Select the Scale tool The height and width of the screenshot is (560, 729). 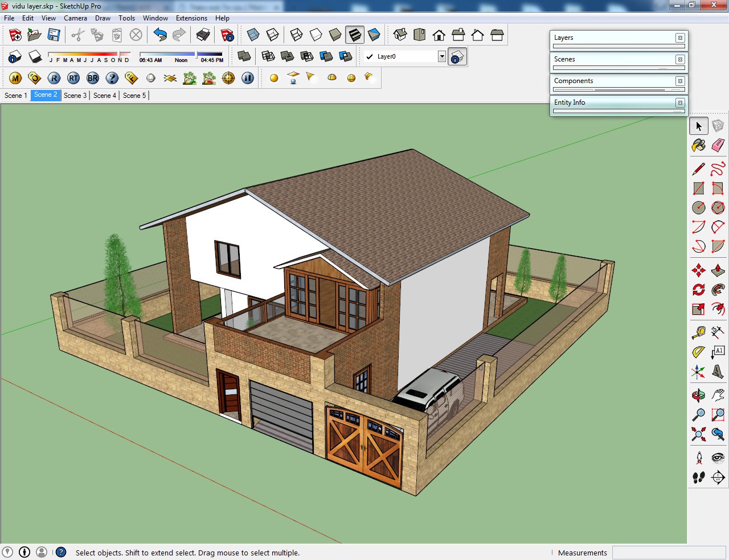tap(699, 309)
